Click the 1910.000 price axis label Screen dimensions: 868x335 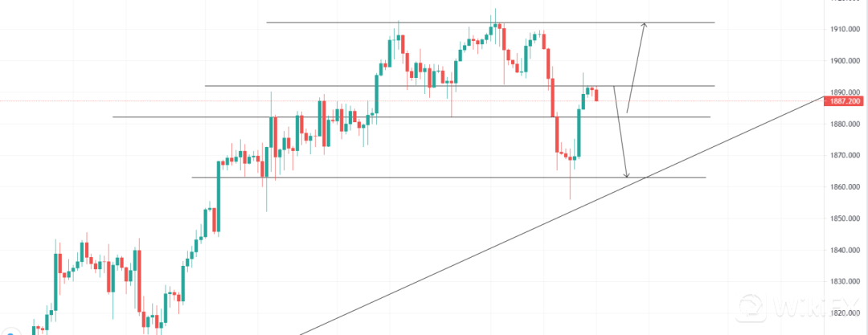(x=847, y=29)
